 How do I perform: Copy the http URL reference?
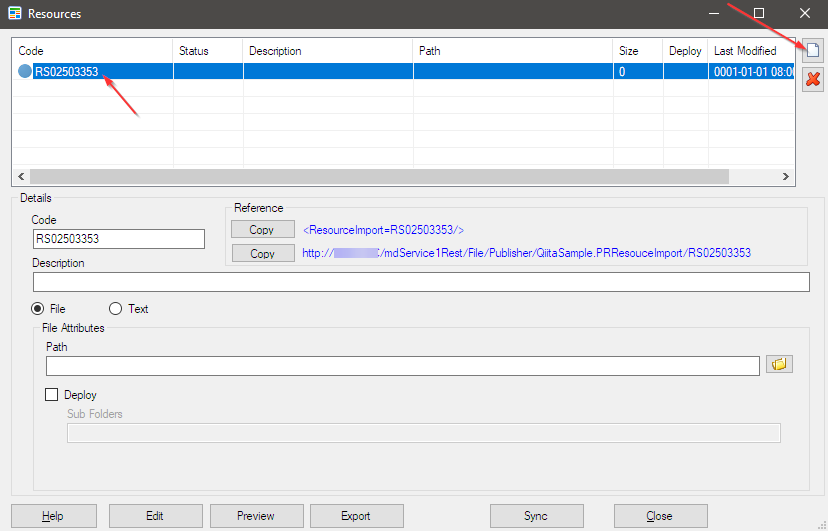pyautogui.click(x=263, y=253)
